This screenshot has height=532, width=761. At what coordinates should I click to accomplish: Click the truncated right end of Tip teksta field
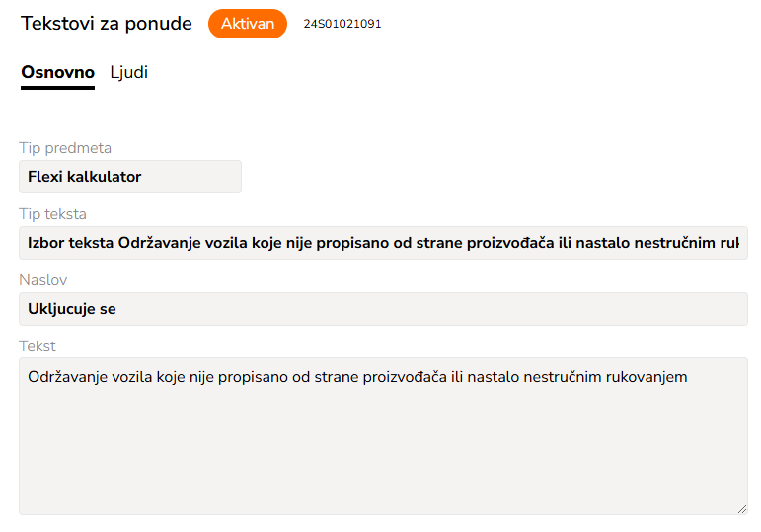point(730,243)
